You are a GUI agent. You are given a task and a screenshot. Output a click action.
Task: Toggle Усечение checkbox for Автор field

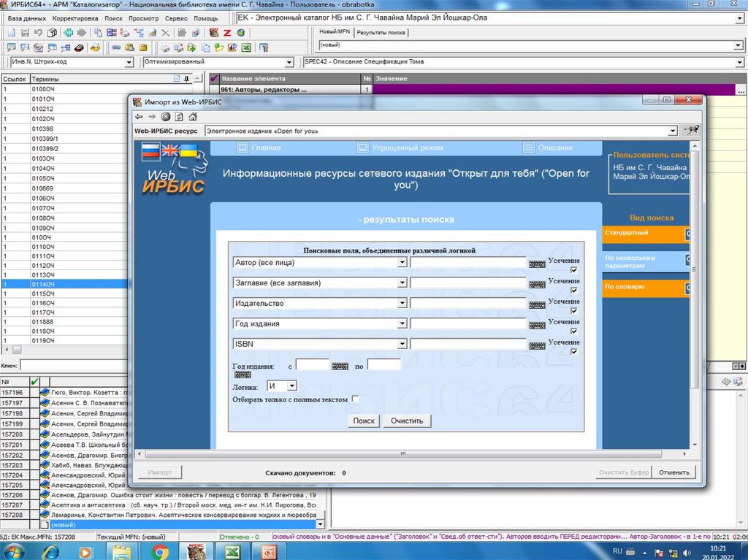[x=574, y=270]
